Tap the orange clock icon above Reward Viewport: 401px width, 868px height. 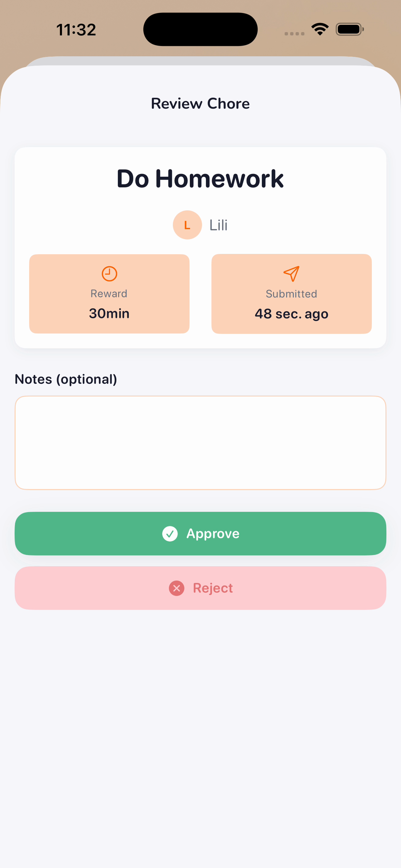[109, 274]
